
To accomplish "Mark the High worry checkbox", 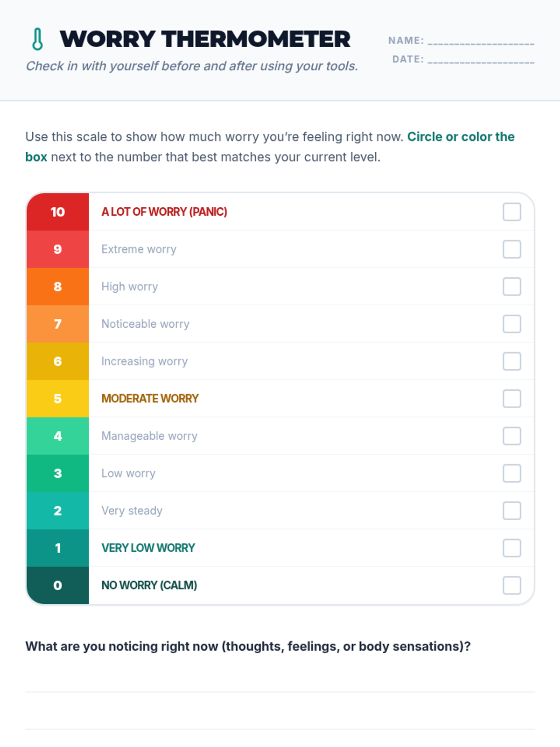I will 511,287.
